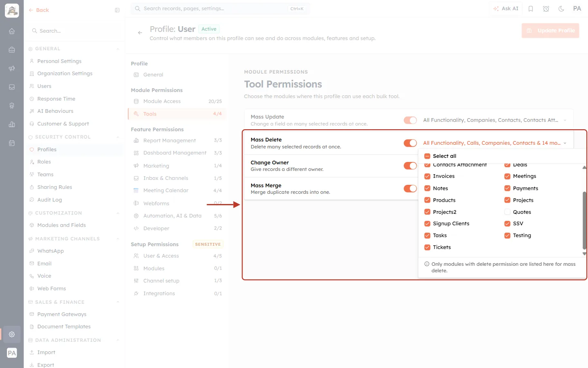Switch to dark mode moon icon

click(x=561, y=9)
